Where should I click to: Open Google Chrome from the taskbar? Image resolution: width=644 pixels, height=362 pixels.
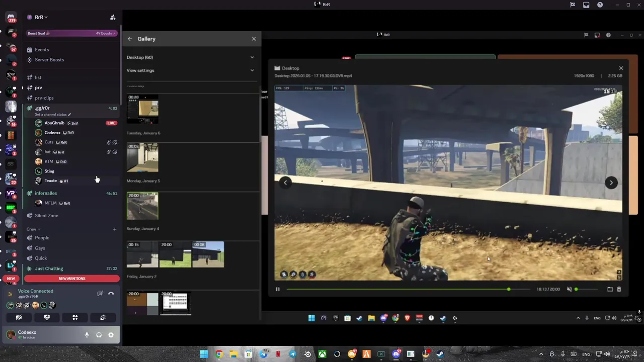point(219,354)
